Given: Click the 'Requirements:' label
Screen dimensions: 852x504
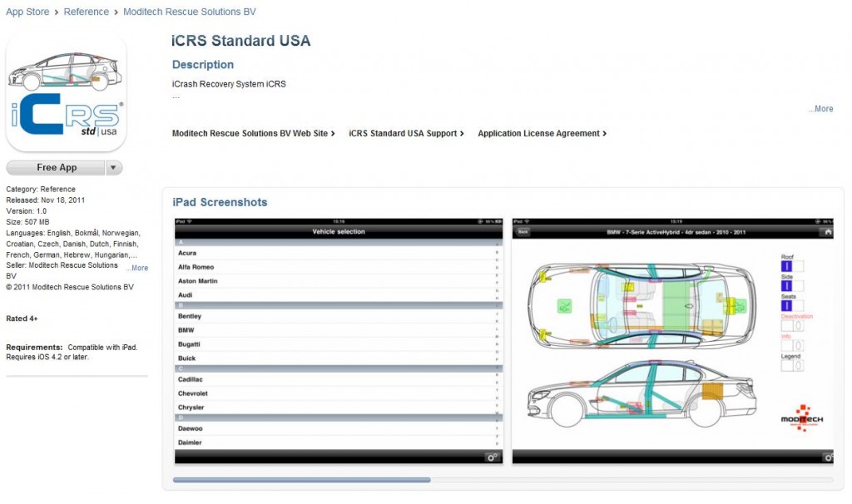Looking at the screenshot, I should point(34,347).
